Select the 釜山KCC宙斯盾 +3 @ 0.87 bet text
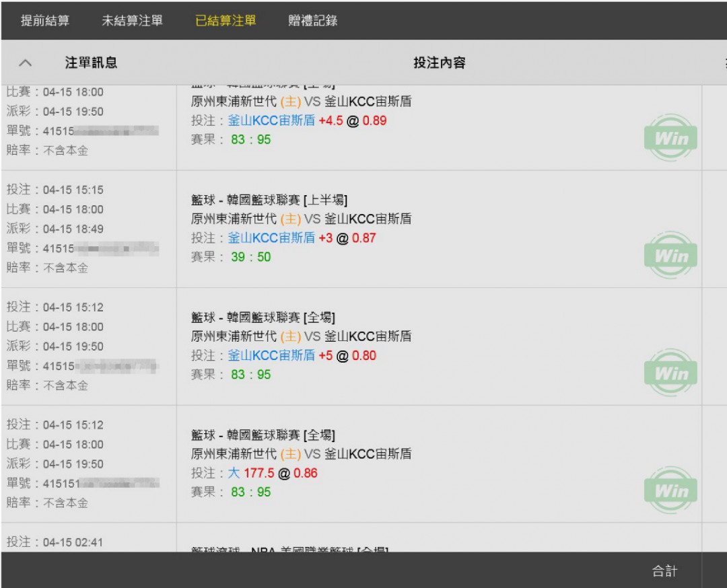Viewport: 727px width, 588px height. [302, 238]
